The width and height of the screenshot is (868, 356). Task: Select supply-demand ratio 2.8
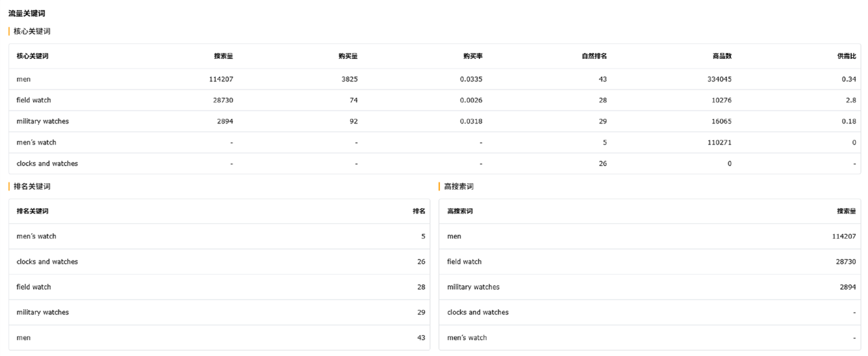(851, 100)
